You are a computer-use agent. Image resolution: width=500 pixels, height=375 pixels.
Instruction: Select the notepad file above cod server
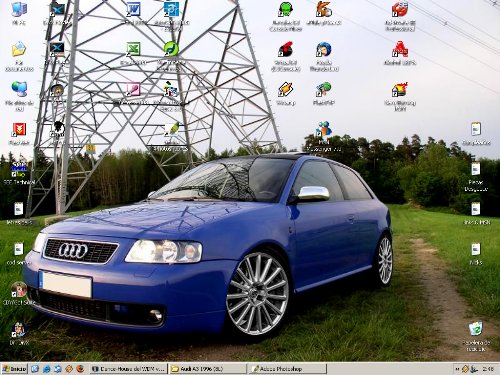click(19, 209)
